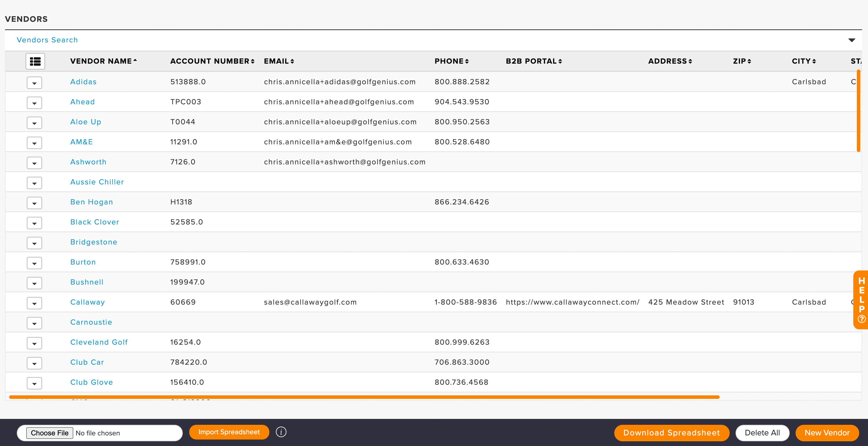Collapse the Vendors Search panel arrow

point(852,40)
